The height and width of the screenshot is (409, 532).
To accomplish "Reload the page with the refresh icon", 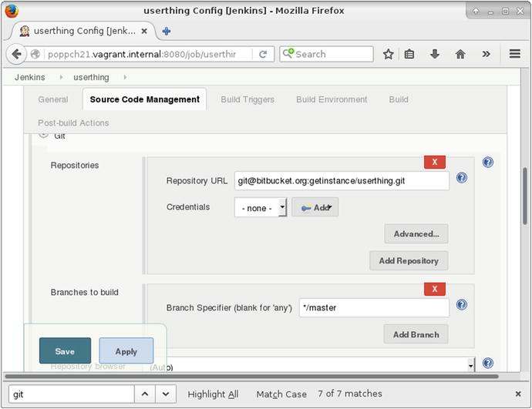I will [x=263, y=54].
